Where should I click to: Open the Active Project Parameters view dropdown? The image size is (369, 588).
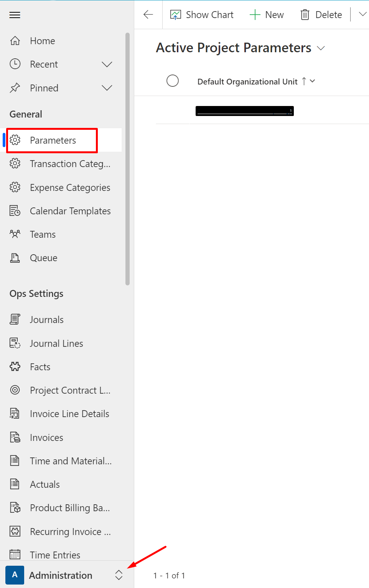pyautogui.click(x=322, y=48)
